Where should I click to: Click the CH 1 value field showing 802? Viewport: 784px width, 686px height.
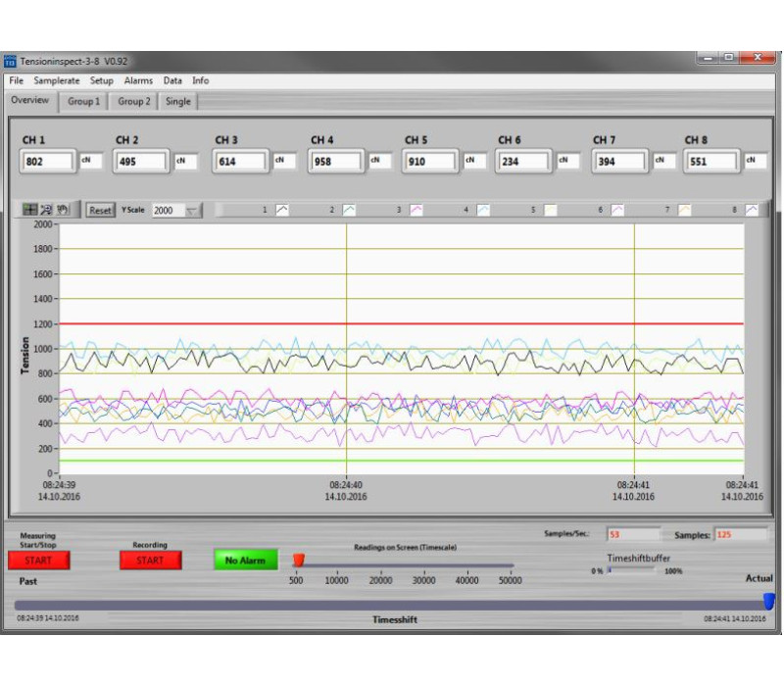pos(46,162)
